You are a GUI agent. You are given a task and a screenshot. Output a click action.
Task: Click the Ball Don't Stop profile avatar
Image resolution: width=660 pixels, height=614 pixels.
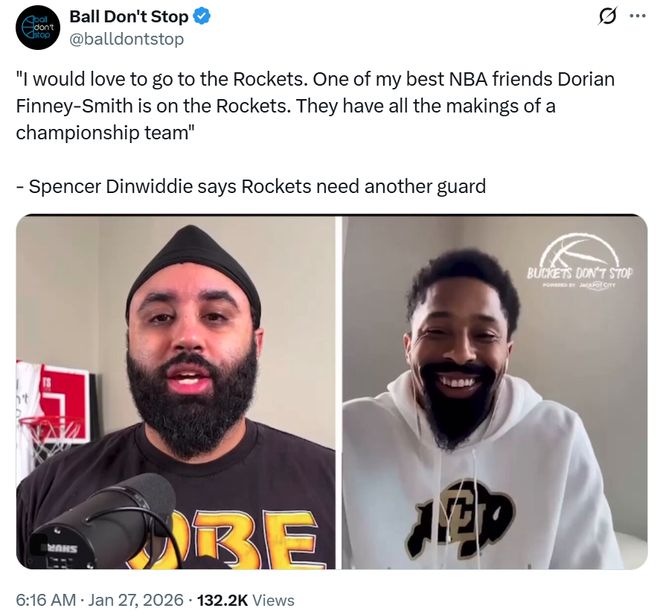(38, 28)
